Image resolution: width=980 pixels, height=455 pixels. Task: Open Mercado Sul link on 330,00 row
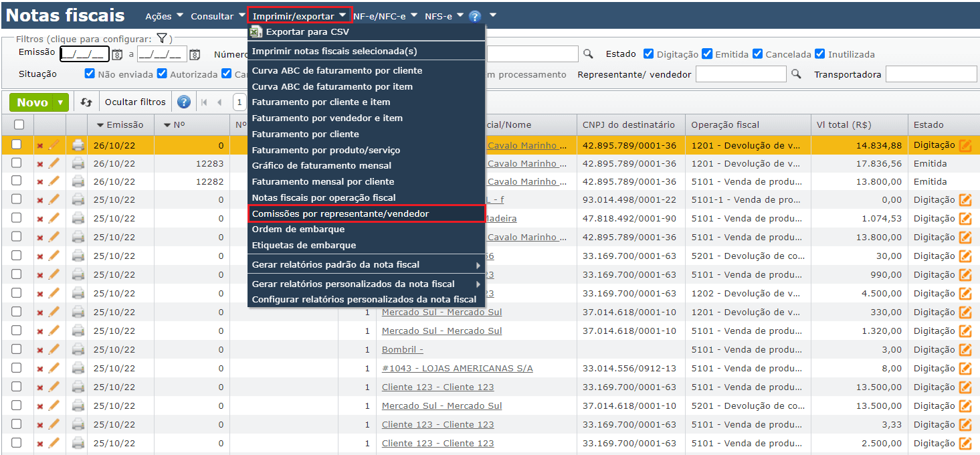click(442, 312)
